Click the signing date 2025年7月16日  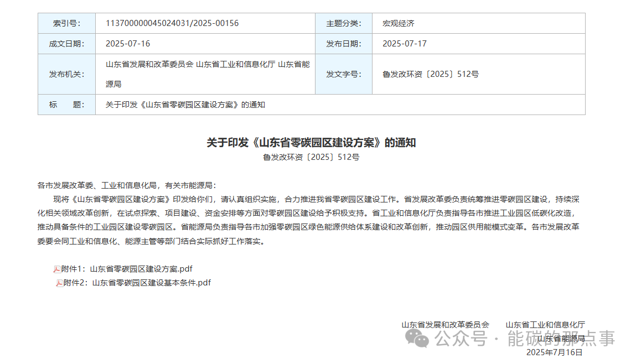click(554, 352)
